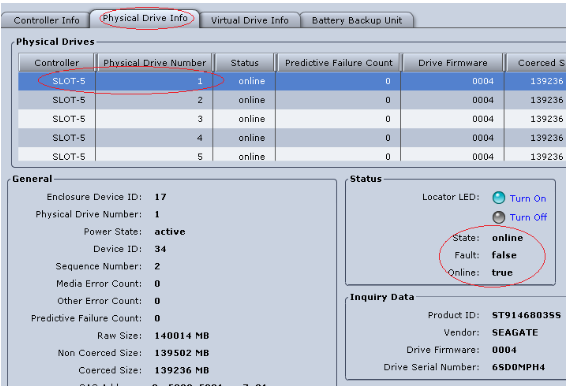Select the SLOT-5 cell of drive 3
The height and width of the screenshot is (386, 567).
coord(57,119)
